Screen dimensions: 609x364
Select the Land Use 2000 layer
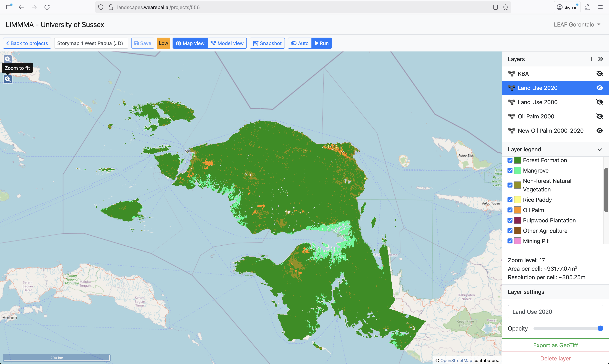tap(537, 102)
